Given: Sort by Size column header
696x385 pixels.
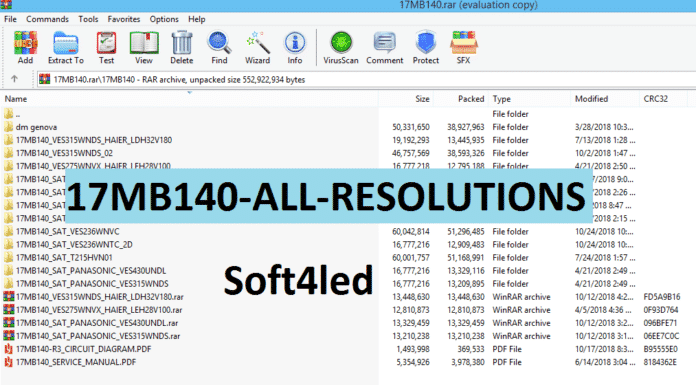Looking at the screenshot, I should tap(406, 99).
